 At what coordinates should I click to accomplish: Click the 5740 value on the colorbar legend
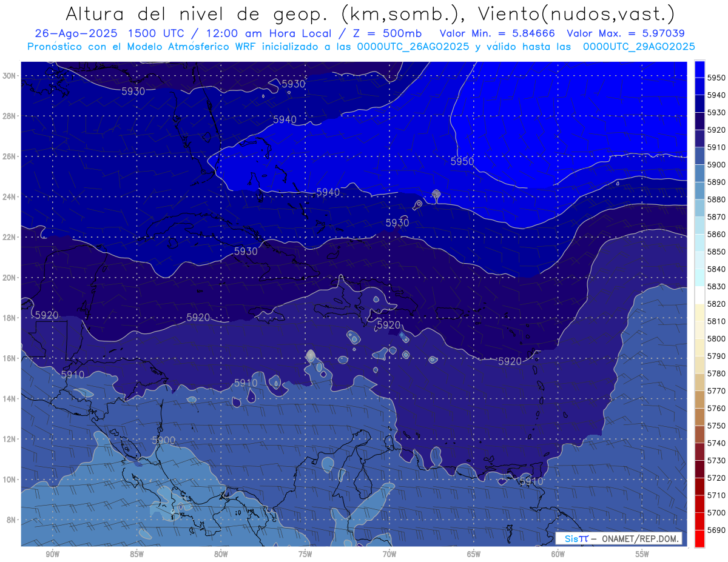point(716,443)
